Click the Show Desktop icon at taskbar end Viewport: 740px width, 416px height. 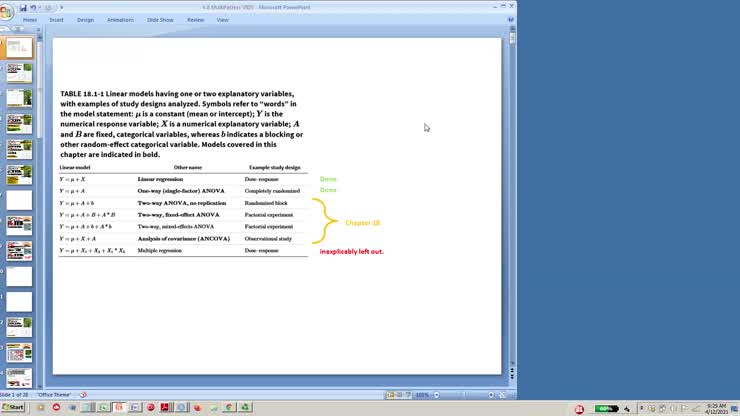coord(734,409)
